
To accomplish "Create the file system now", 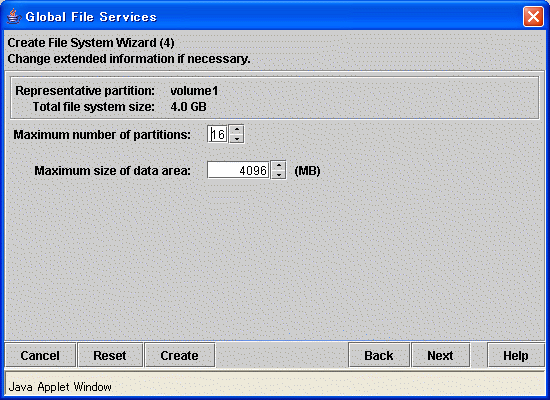I will point(180,355).
